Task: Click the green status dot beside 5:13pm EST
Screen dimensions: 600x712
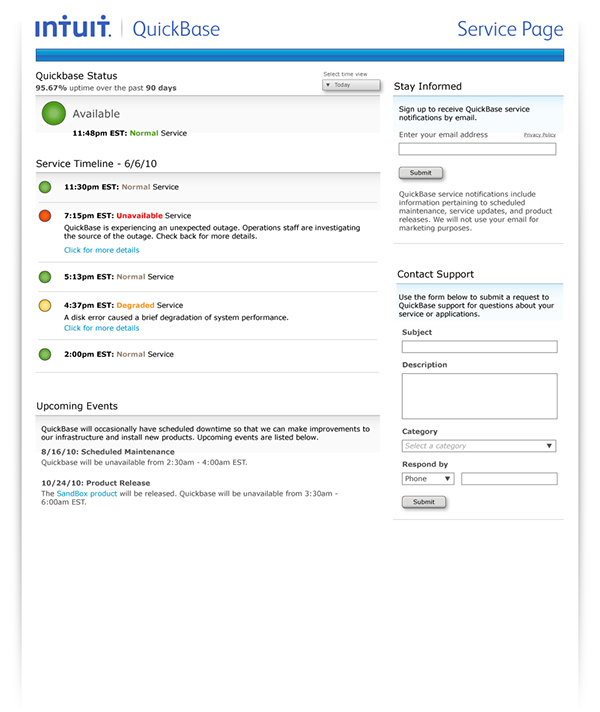Action: [45, 277]
